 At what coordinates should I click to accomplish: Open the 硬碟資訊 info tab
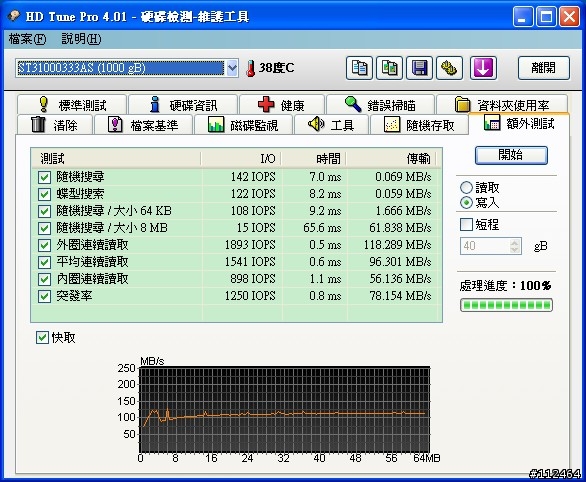coord(183,105)
